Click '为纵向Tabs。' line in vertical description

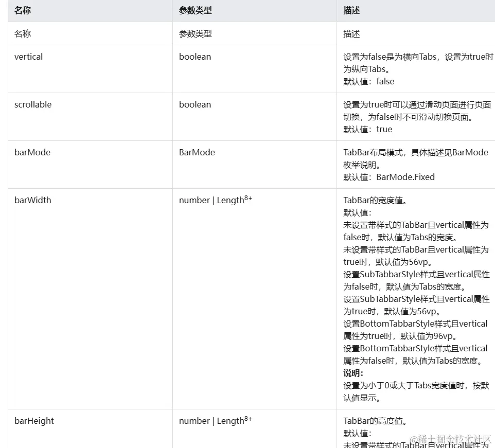click(367, 69)
